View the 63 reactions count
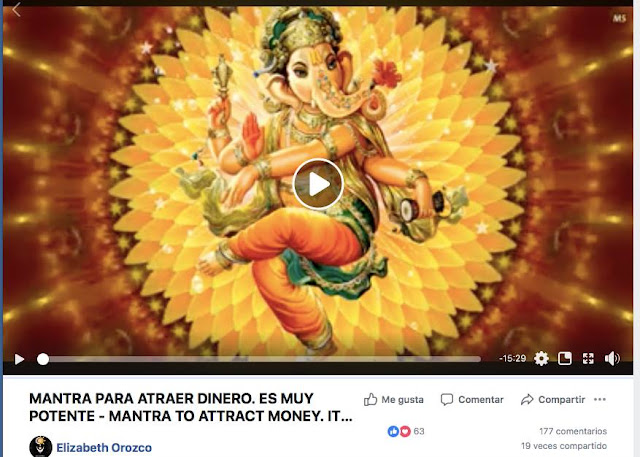Image resolution: width=640 pixels, height=457 pixels. click(419, 431)
